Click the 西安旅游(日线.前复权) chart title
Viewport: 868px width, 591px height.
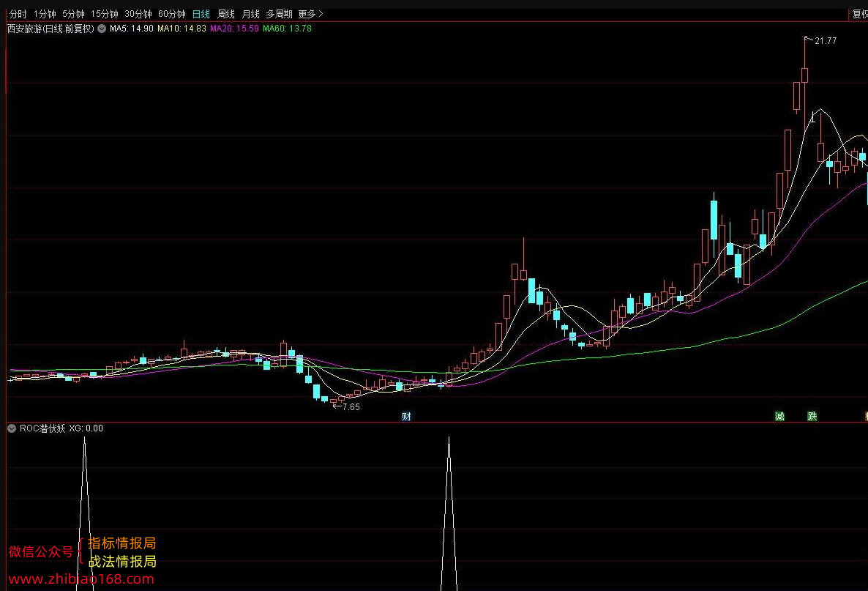tap(51, 29)
